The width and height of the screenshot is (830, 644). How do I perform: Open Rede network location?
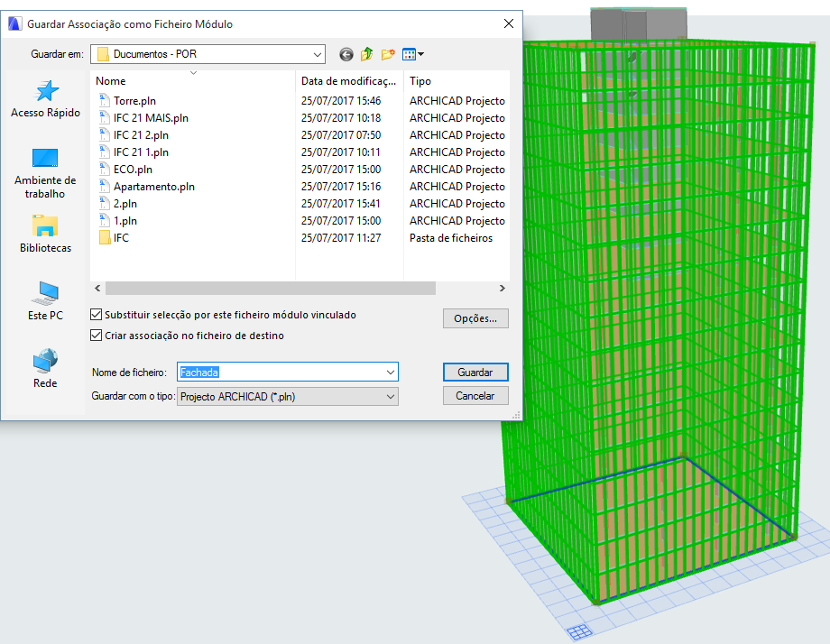(45, 369)
